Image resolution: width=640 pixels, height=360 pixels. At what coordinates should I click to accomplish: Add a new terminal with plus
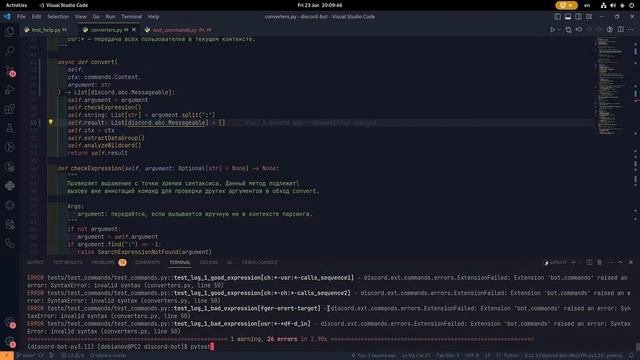573,262
